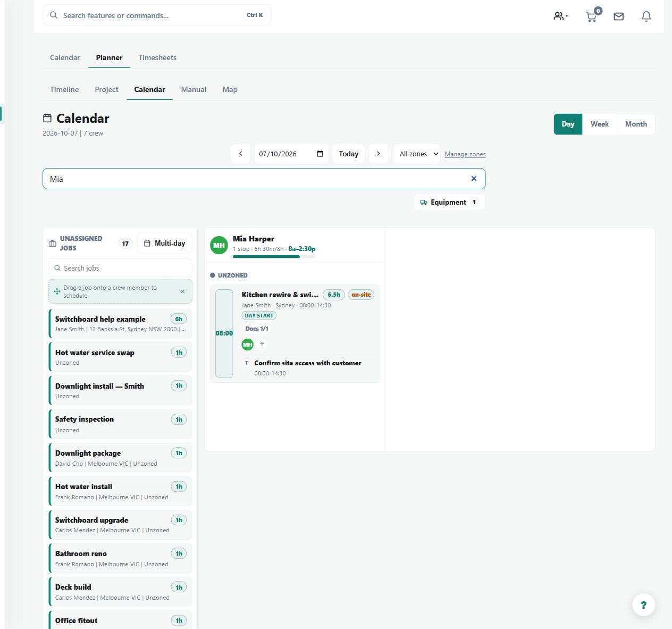Click Confirm site access with customer task
The image size is (672, 629).
(x=308, y=363)
